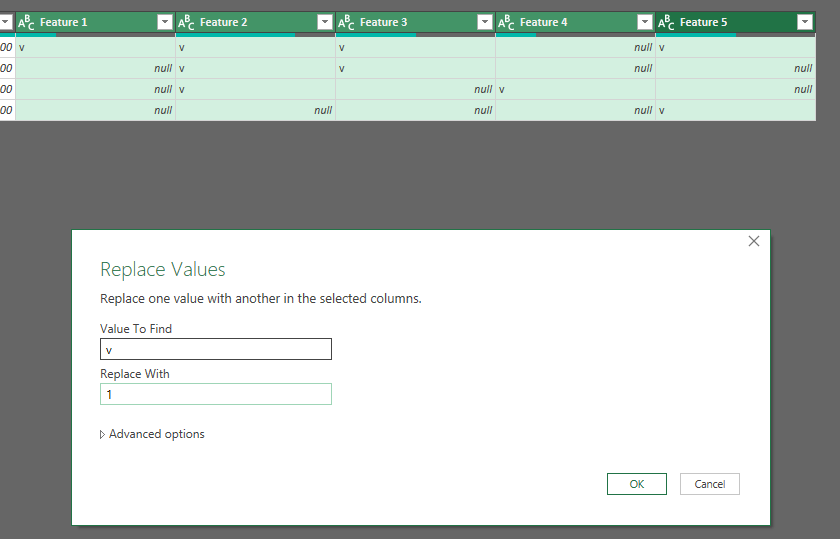Select the Feature 3 column header
840x539 pixels.
click(x=416, y=23)
